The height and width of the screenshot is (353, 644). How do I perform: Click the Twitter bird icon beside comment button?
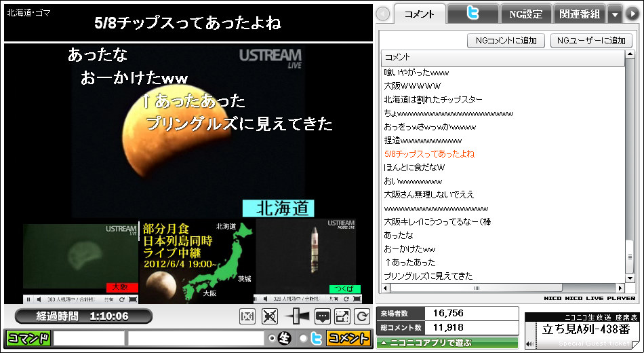pos(317,339)
